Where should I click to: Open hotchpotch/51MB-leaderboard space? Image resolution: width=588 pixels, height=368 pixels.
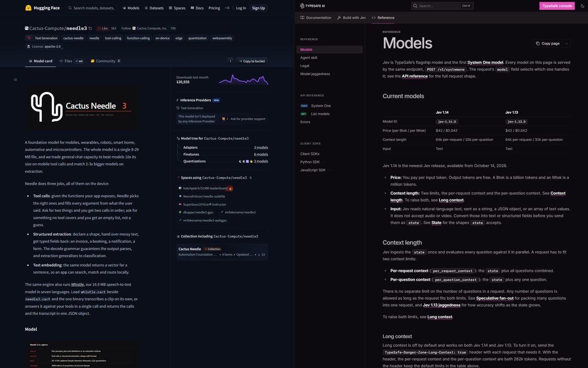click(x=205, y=188)
